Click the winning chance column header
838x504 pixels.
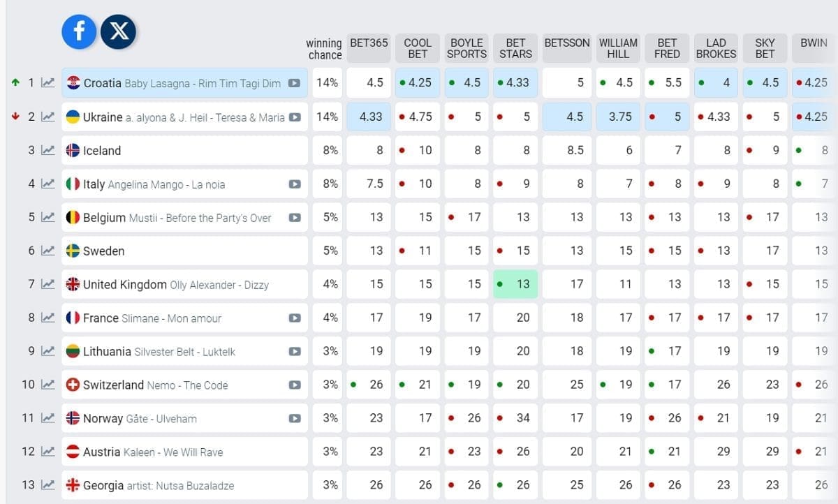coord(324,49)
